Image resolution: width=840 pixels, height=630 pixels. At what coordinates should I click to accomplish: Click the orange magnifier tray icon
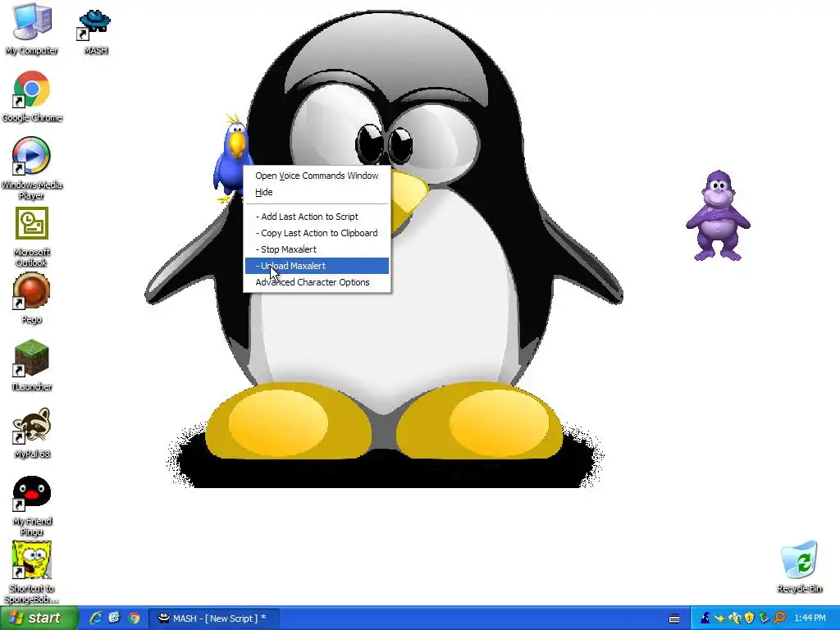779,619
